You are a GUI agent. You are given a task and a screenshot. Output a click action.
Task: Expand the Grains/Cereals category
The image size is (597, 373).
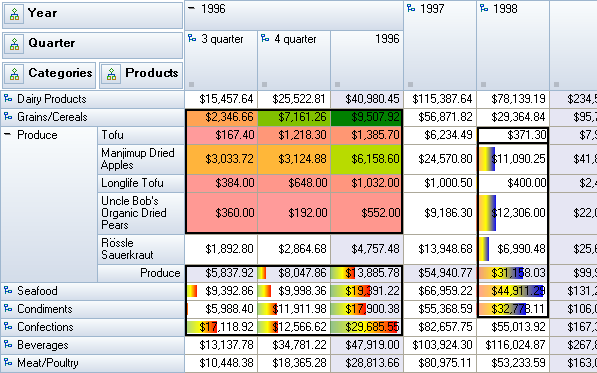[8, 116]
